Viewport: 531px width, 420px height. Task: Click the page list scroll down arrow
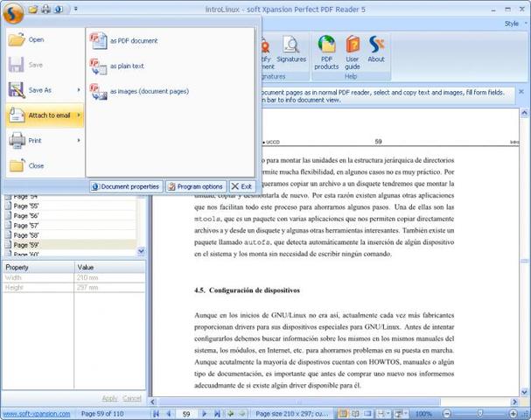pyautogui.click(x=141, y=251)
